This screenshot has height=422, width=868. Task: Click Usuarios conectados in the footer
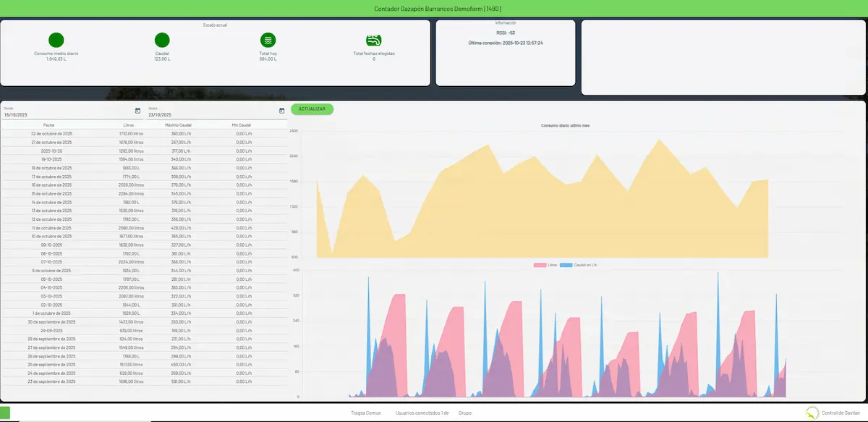pos(422,413)
